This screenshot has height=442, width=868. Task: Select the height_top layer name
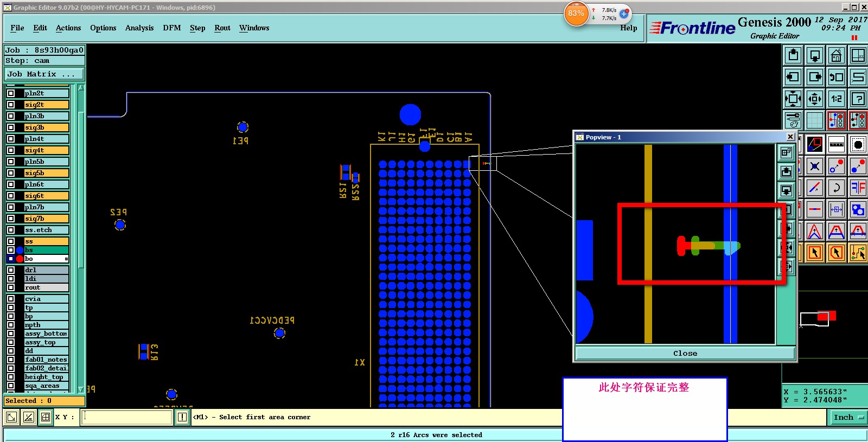47,377
